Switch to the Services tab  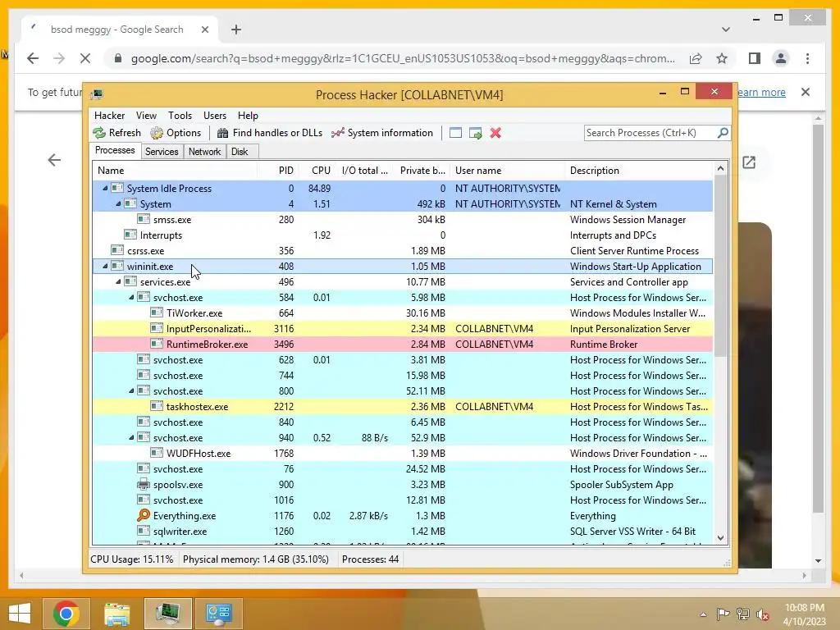(x=162, y=152)
